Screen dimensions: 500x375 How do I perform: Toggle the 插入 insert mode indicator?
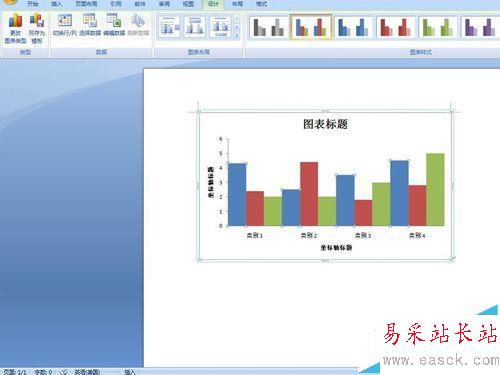pos(130,372)
